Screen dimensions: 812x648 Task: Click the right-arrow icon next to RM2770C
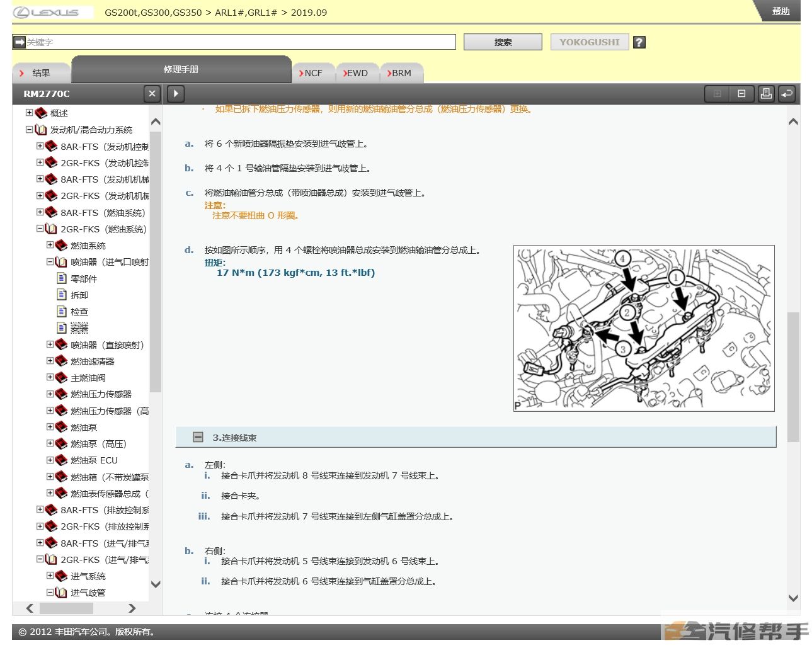pos(175,93)
